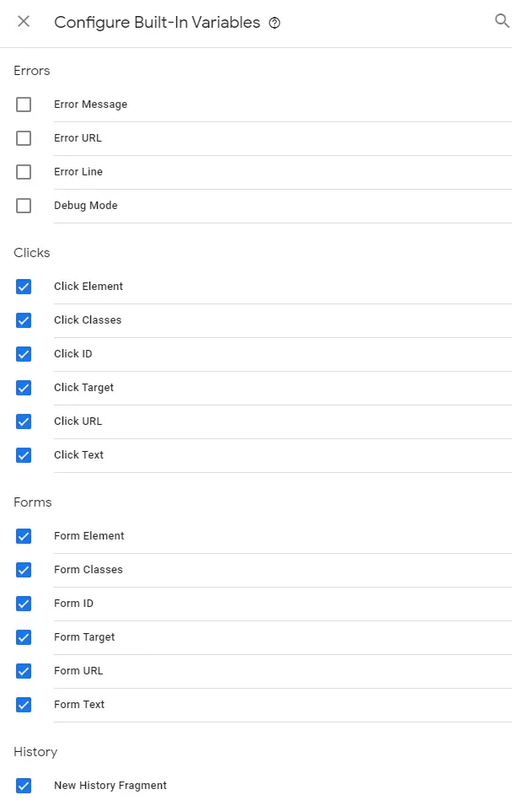Toggle off the Click Target variable
The width and height of the screenshot is (512, 800).
[23, 388]
